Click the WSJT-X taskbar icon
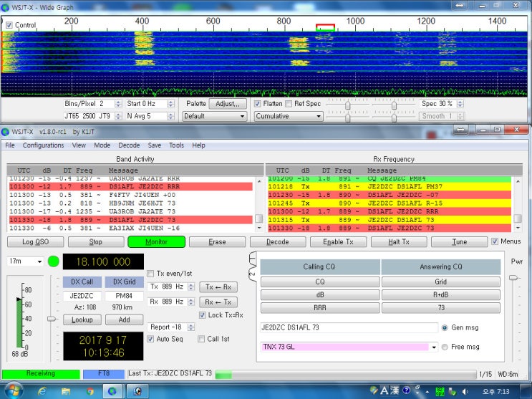The height and width of the screenshot is (399, 532). click(112, 391)
